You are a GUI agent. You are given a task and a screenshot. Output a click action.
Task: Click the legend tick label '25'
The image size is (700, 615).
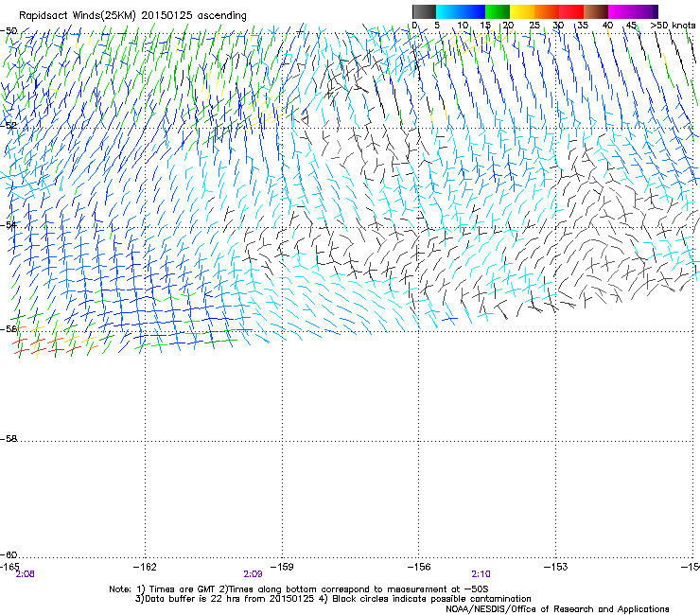[x=534, y=26]
